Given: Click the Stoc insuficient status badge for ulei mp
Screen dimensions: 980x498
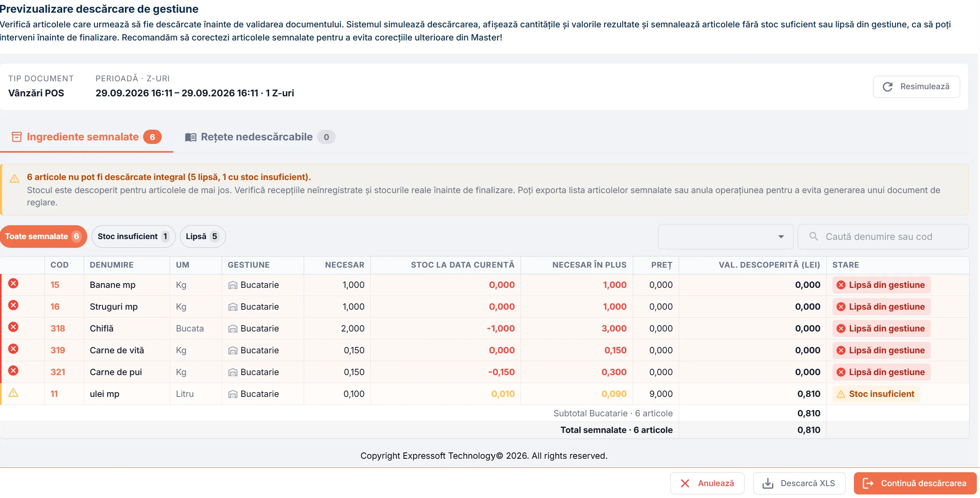Looking at the screenshot, I should click(x=875, y=394).
